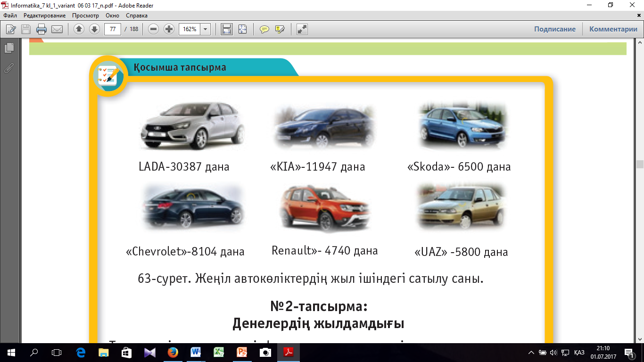Open the Файл menu

(x=10, y=16)
